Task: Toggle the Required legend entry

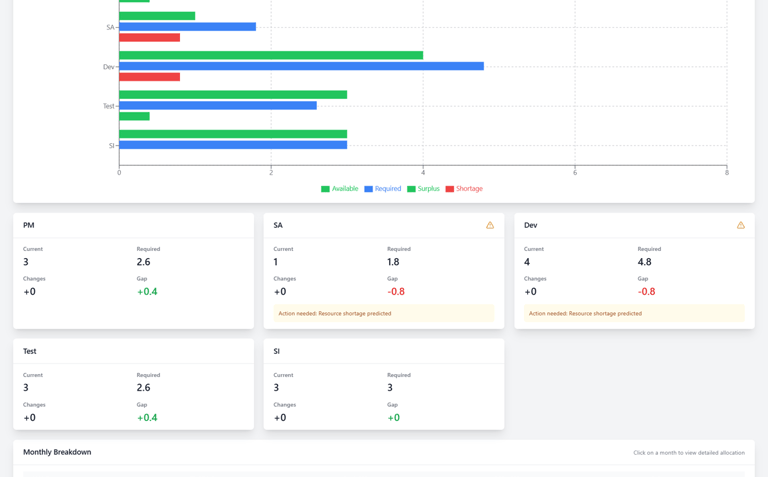Action: 383,189
